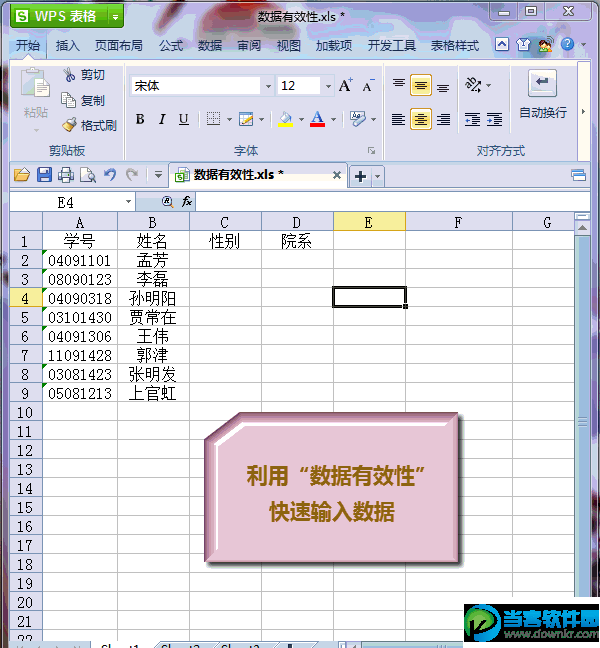The height and width of the screenshot is (648, 600).
Task: Click the skin shirt icon
Action: 523,44
